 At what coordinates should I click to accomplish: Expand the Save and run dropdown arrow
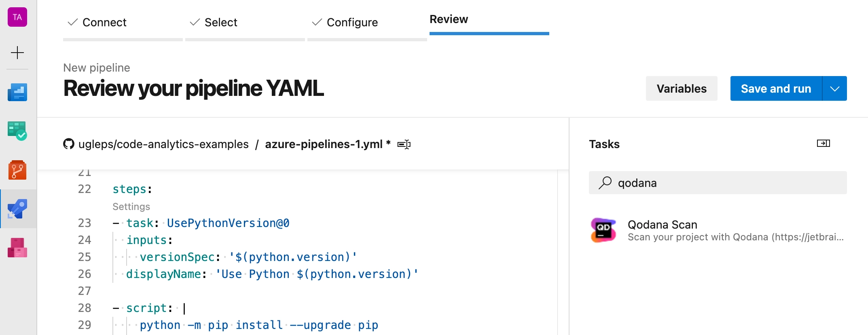click(835, 89)
